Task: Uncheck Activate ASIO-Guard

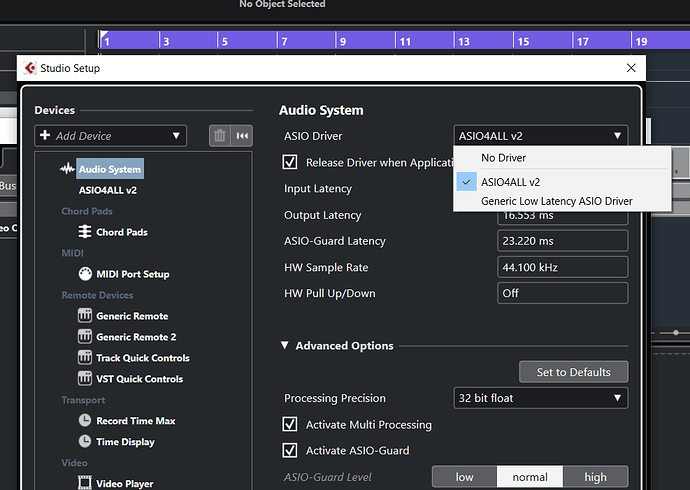Action: (291, 450)
